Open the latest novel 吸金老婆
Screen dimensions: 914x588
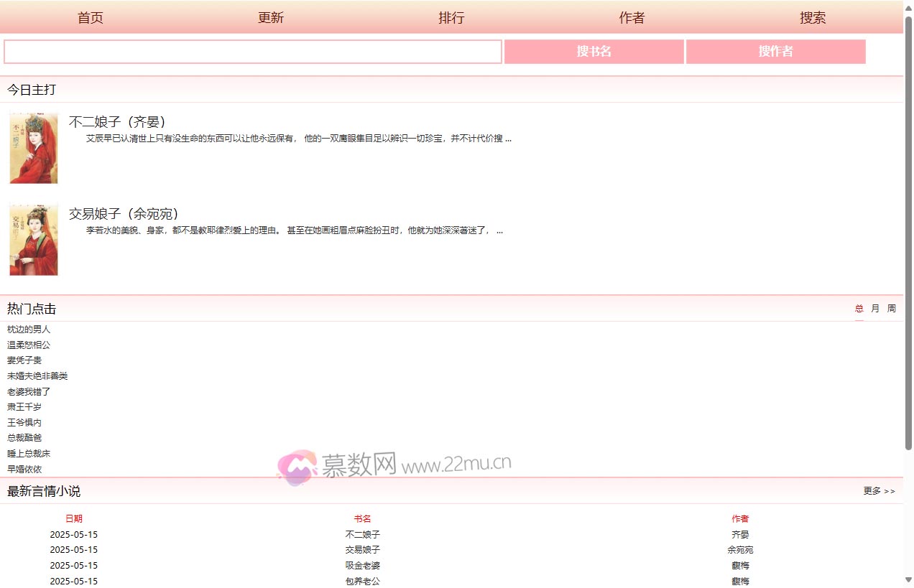[363, 565]
